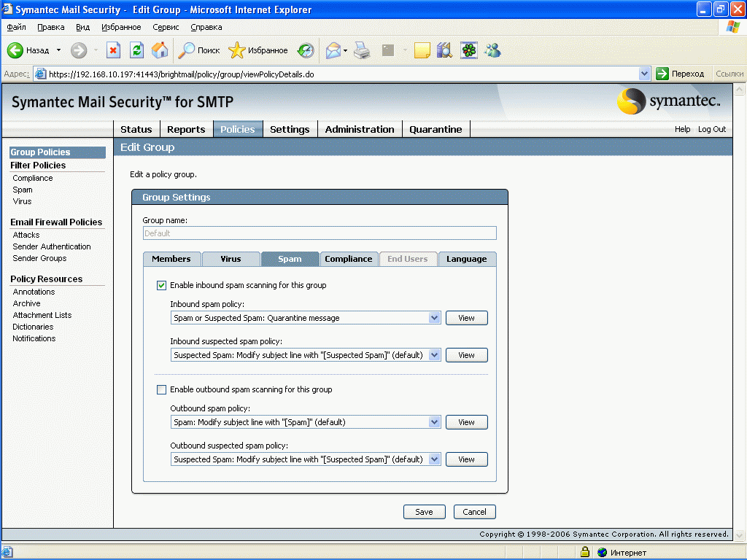Enable outbound spam scanning checkbox
Screen dimensions: 747x560
(x=161, y=389)
